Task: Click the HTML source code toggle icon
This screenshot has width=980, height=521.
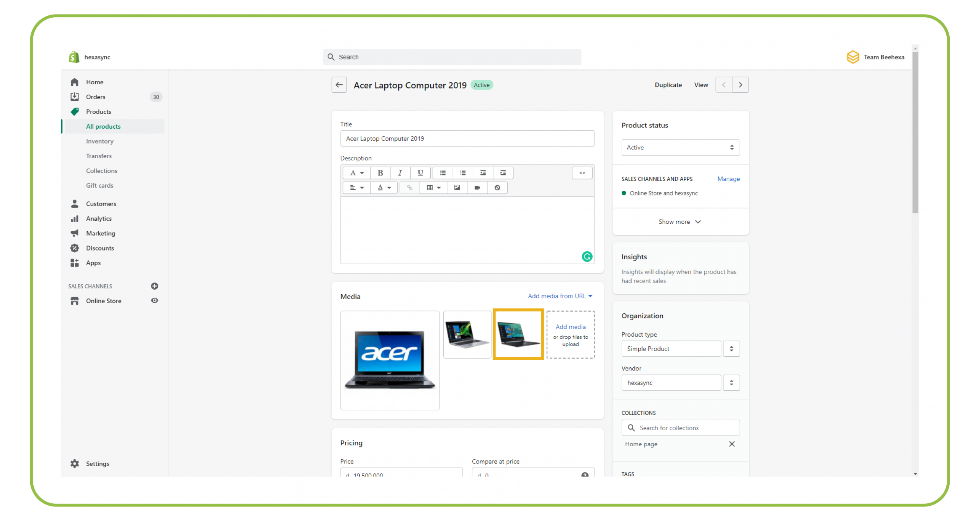Action: (x=582, y=173)
